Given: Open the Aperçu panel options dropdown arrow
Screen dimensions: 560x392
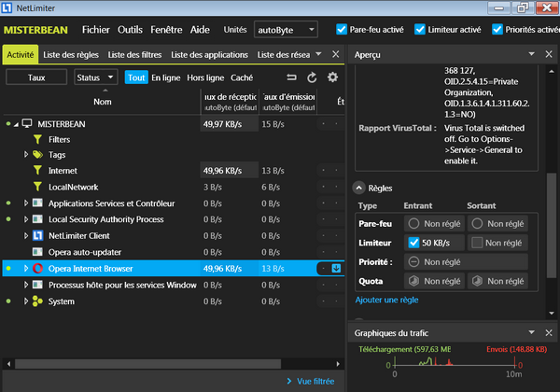Looking at the screenshot, I should [531, 54].
